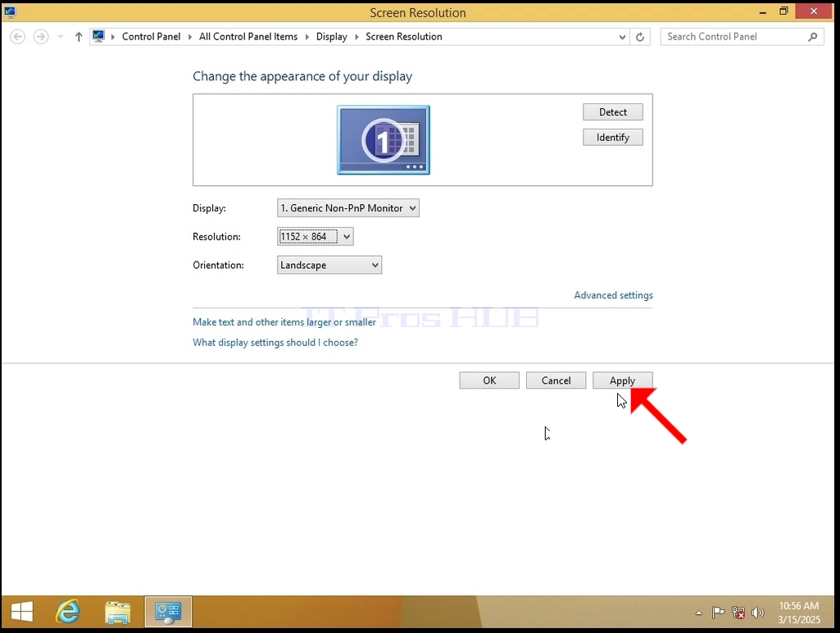The height and width of the screenshot is (633, 840).
Task: Open Action Center flag icon
Action: tap(718, 613)
